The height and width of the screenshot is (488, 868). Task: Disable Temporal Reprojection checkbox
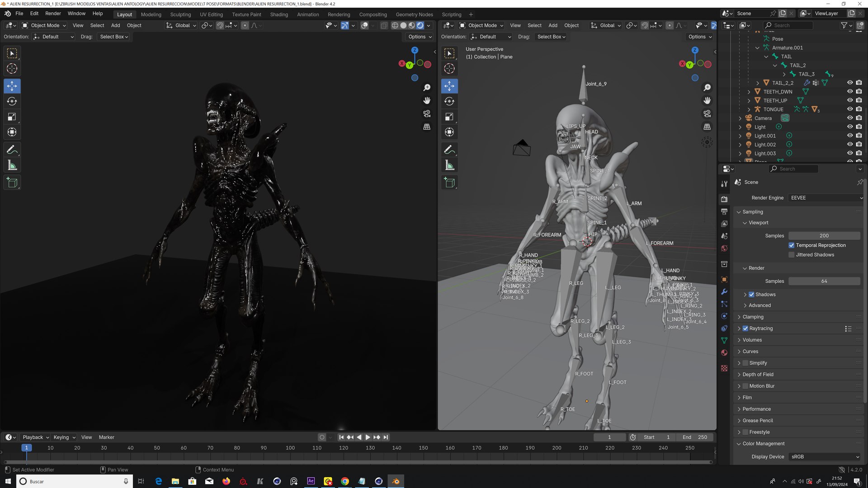(x=792, y=245)
